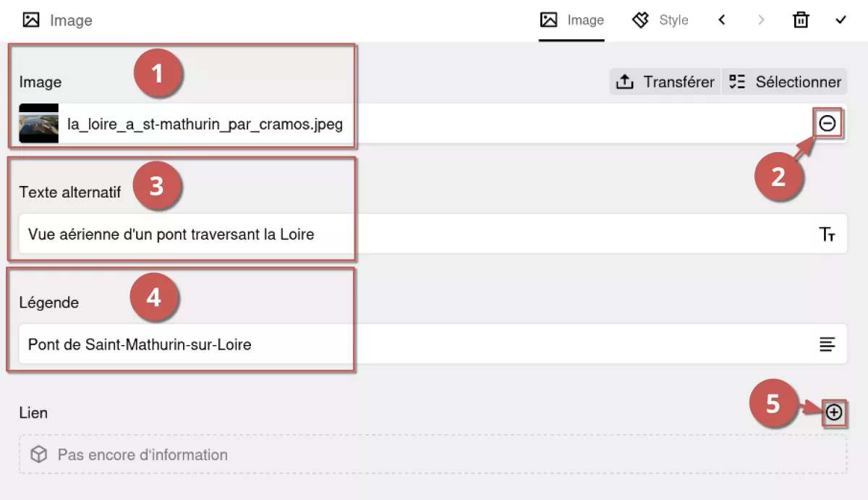
Task: Remove the selected image with the minus icon
Action: pyautogui.click(x=827, y=124)
